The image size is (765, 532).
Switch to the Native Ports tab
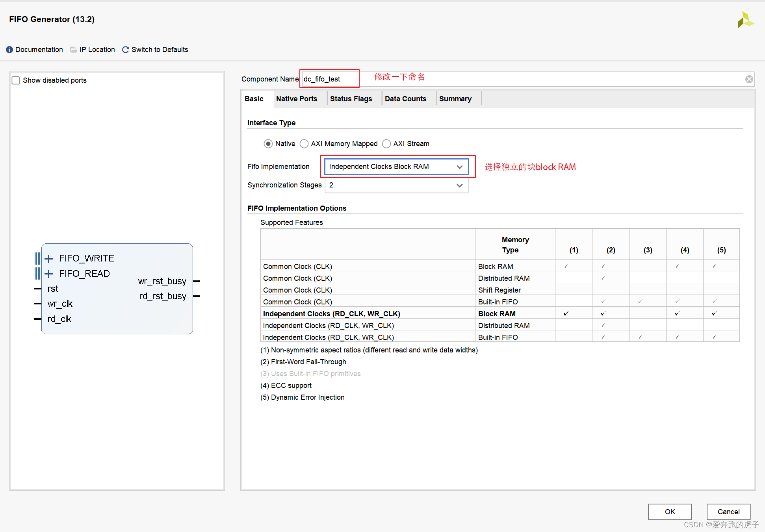(297, 99)
